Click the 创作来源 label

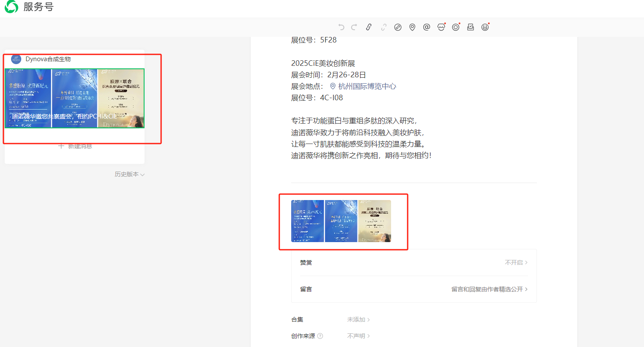[303, 336]
